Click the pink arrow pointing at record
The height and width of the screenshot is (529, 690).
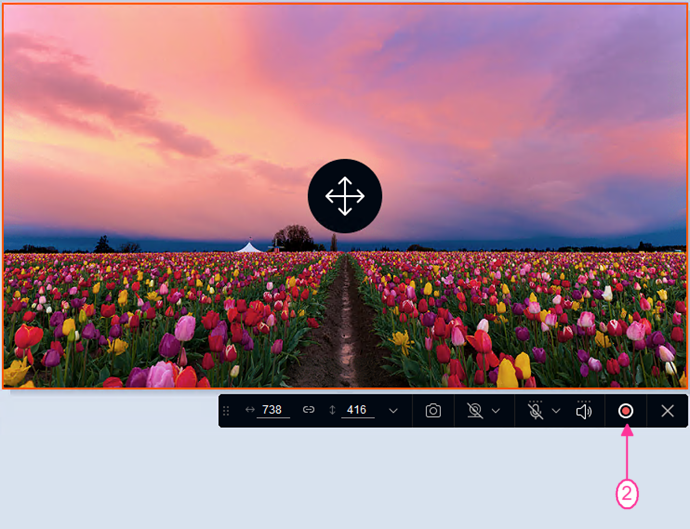coord(627,452)
